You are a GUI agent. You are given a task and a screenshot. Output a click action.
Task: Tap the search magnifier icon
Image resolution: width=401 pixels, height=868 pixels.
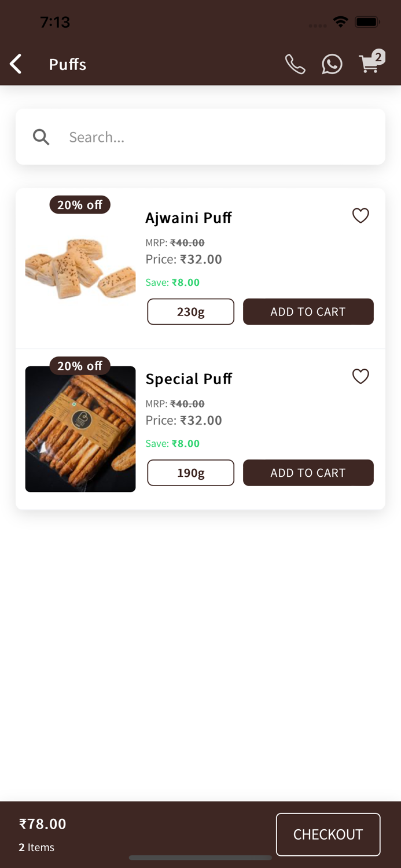click(x=41, y=137)
